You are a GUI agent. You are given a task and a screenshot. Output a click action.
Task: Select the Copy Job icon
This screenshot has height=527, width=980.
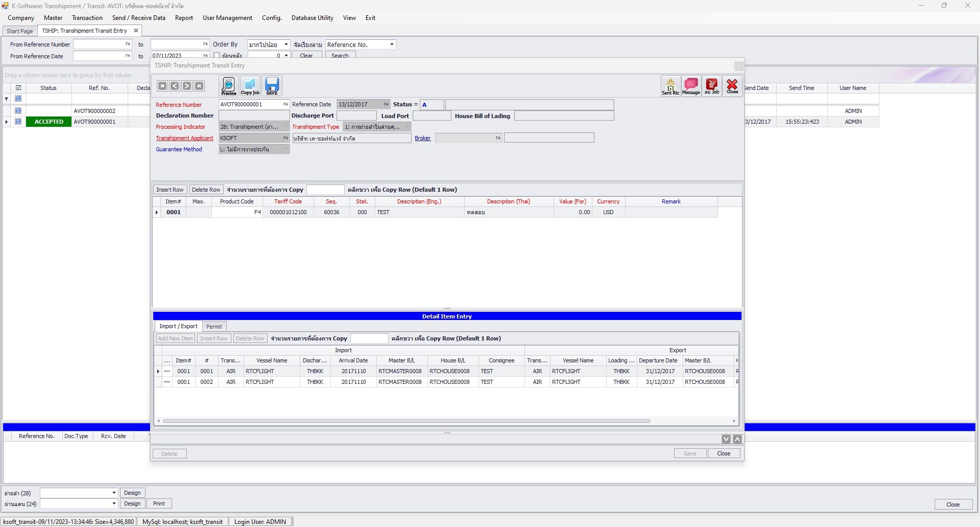click(250, 86)
